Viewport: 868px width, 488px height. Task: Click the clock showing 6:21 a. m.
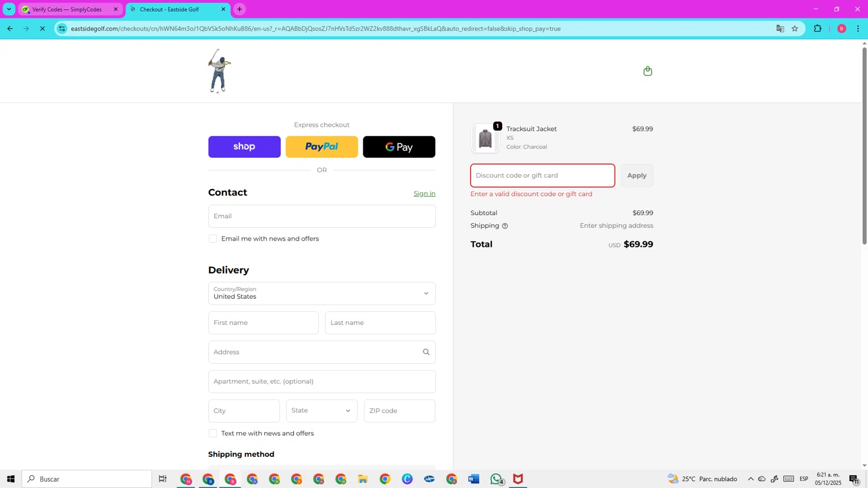(x=828, y=479)
